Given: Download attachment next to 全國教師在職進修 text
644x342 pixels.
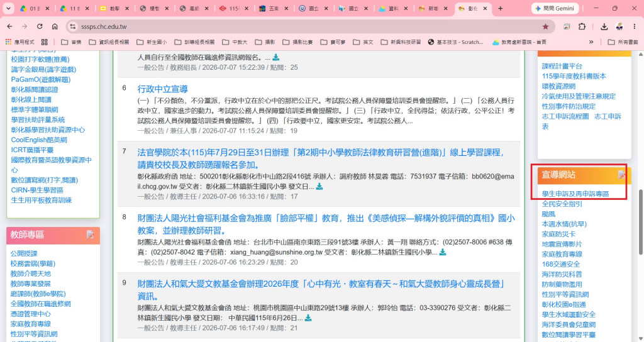Looking at the screenshot, I should coord(276,57).
